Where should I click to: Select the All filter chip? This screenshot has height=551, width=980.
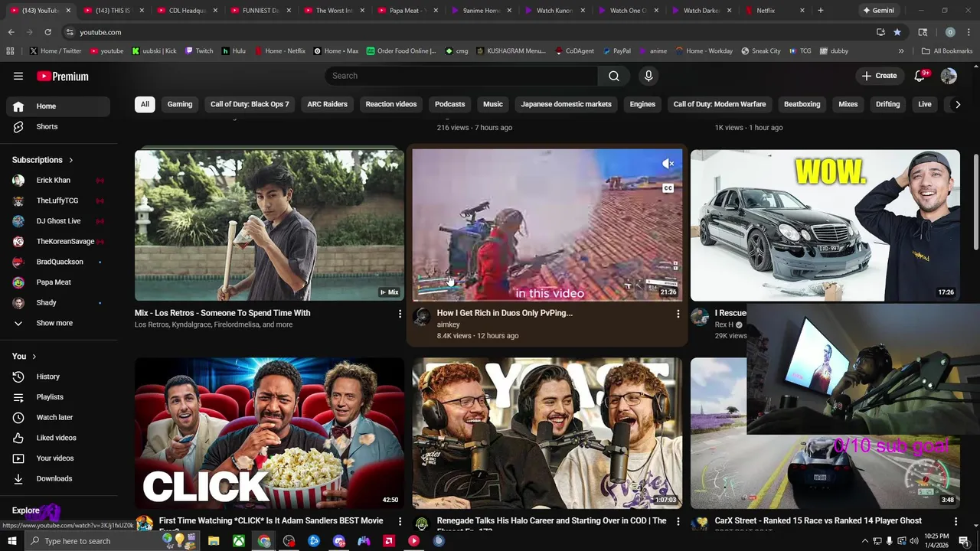point(145,104)
